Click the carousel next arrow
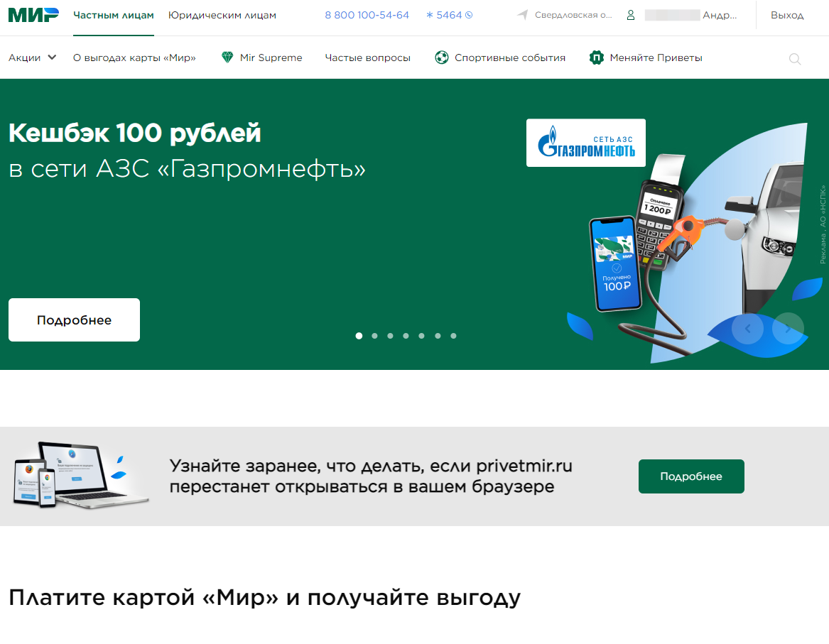This screenshot has height=644, width=829. pos(788,328)
